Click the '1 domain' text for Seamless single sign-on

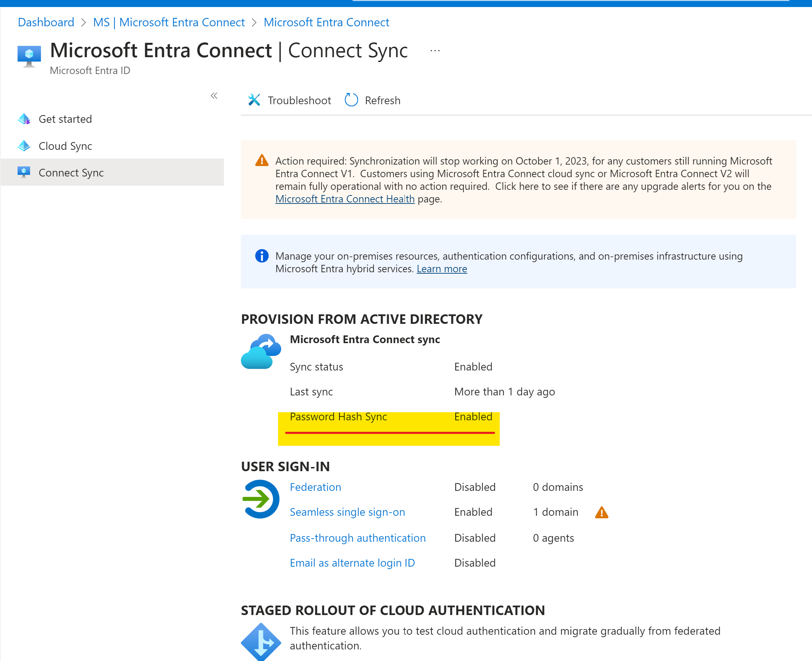(x=556, y=512)
